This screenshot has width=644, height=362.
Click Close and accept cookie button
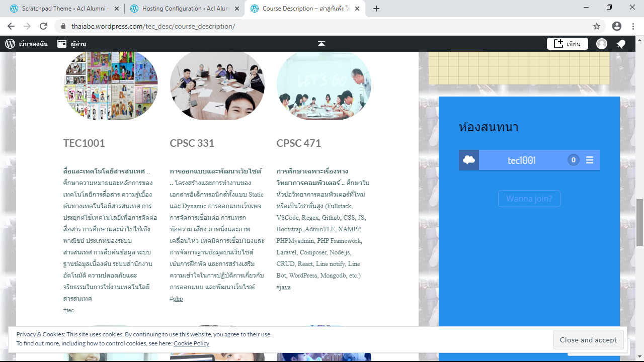pyautogui.click(x=588, y=340)
